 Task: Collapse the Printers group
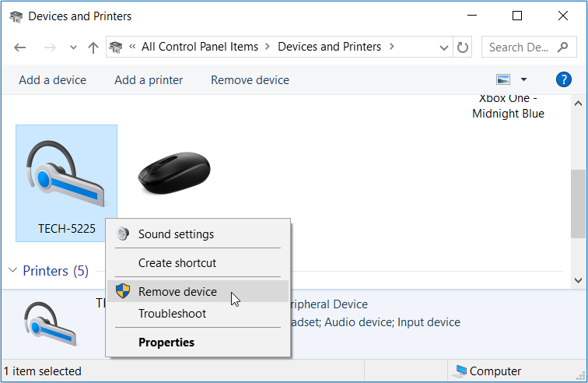point(13,271)
